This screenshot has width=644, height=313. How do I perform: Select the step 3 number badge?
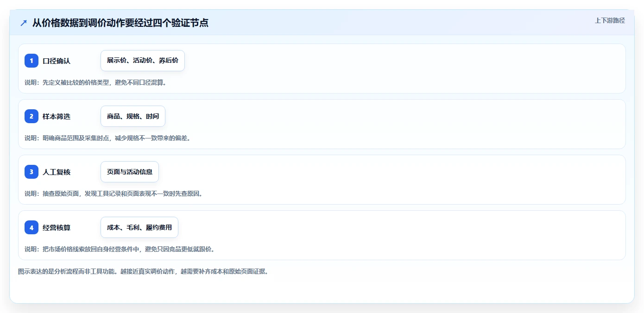tap(32, 172)
